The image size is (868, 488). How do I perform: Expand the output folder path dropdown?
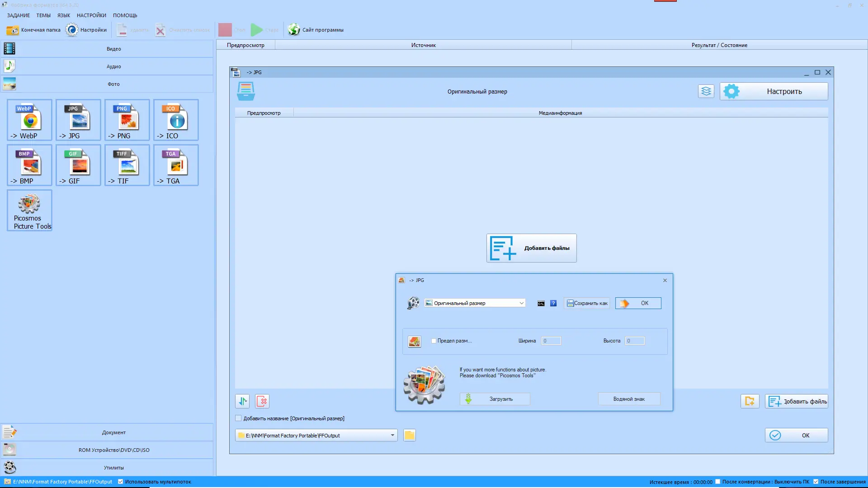point(392,435)
